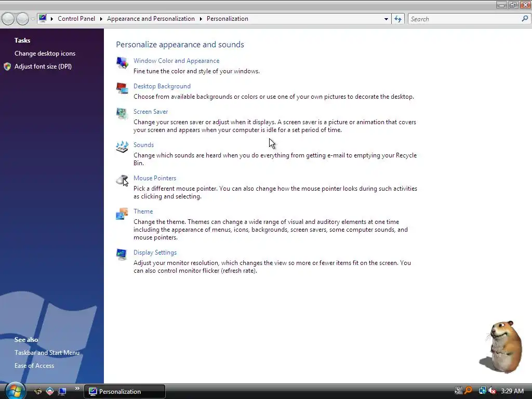Open Ease of Access link
Image resolution: width=532 pixels, height=399 pixels.
(34, 366)
